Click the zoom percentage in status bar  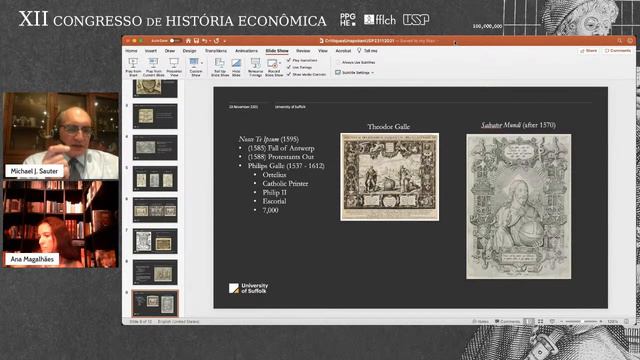[613, 322]
